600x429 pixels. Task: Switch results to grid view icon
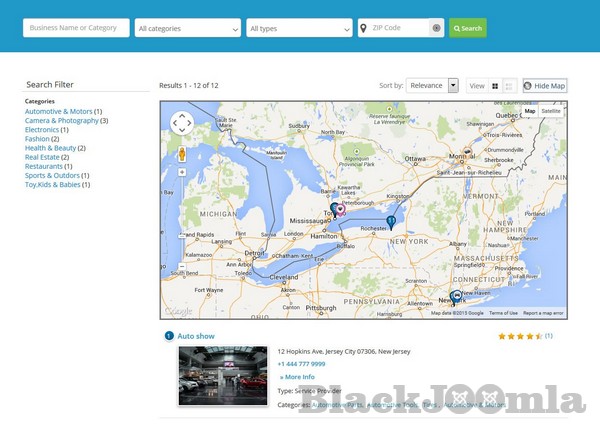click(x=495, y=87)
